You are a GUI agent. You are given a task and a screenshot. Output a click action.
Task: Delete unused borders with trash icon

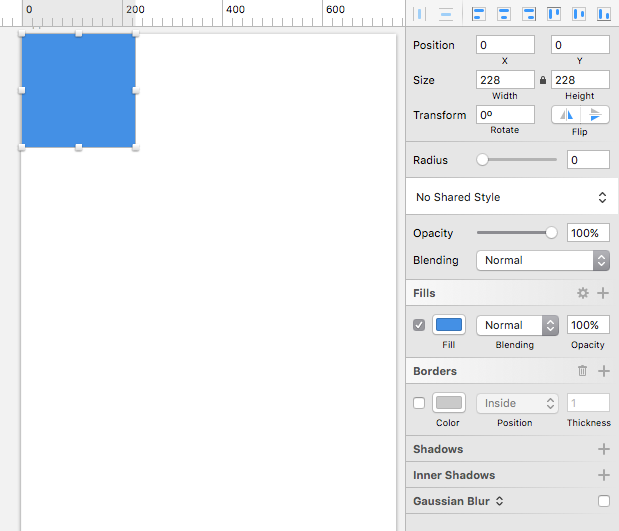click(582, 371)
